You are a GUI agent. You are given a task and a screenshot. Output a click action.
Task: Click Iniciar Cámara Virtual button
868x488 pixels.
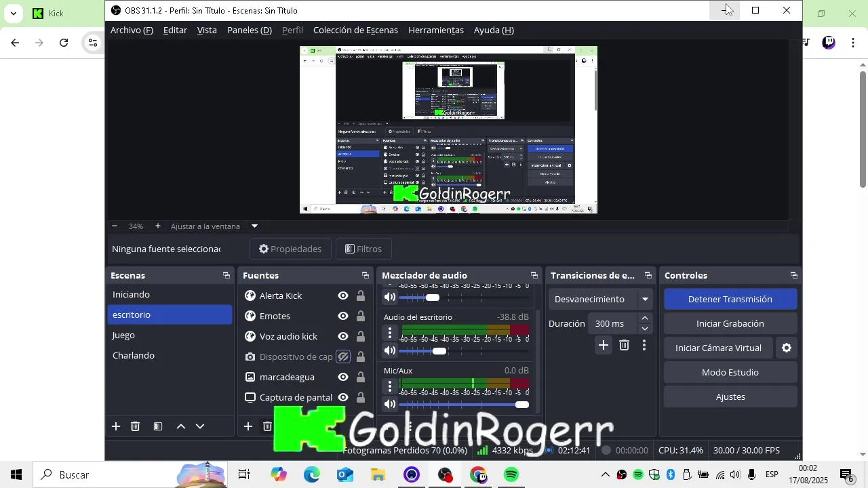[718, 348]
